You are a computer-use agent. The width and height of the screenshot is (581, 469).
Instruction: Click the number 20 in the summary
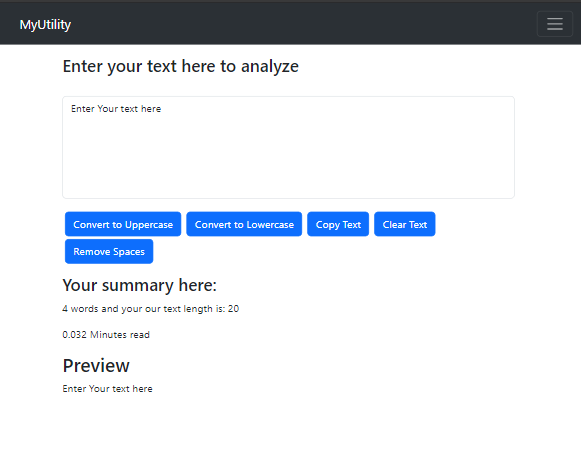[233, 309]
